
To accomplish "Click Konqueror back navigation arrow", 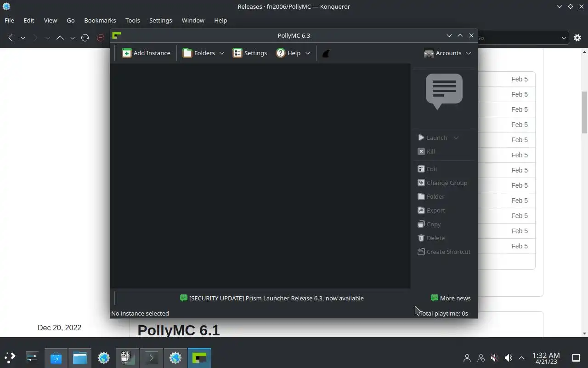I will click(11, 38).
